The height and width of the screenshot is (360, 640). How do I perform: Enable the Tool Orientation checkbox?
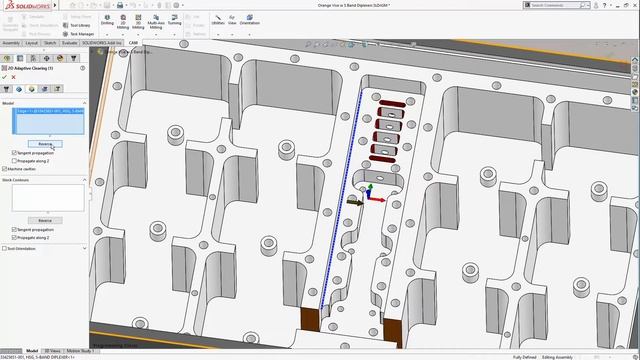4,248
